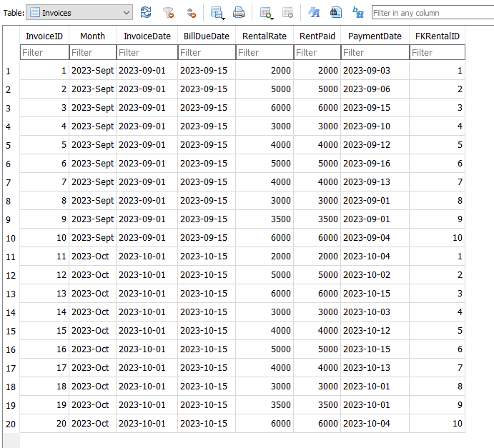Screen dimensions: 494x448
Task: Open find in table binoculars icon
Action: point(336,13)
